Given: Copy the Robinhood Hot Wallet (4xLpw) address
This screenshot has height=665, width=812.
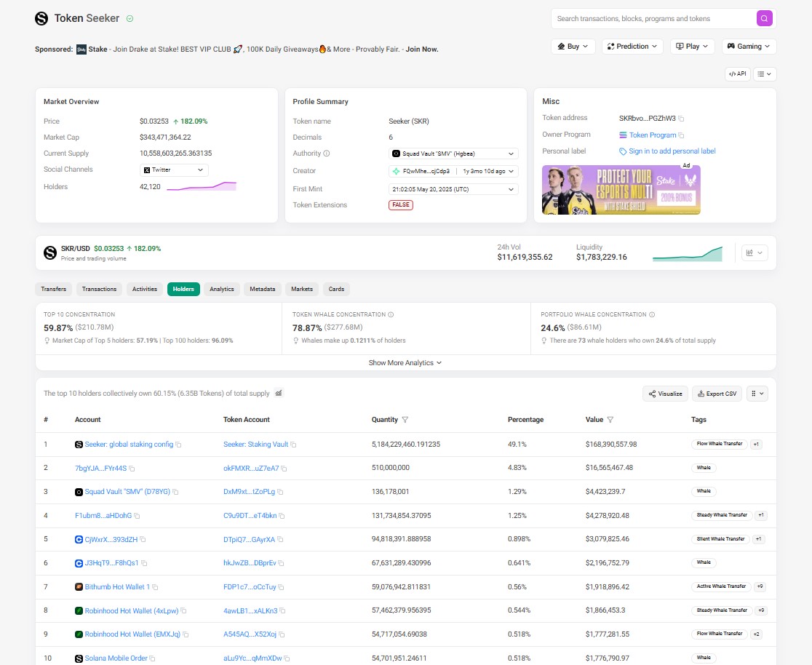Looking at the screenshot, I should (x=184, y=611).
